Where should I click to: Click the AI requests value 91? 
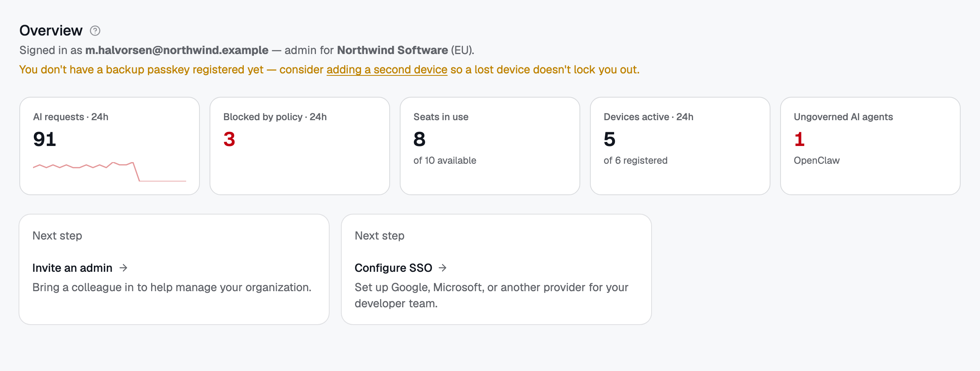45,140
